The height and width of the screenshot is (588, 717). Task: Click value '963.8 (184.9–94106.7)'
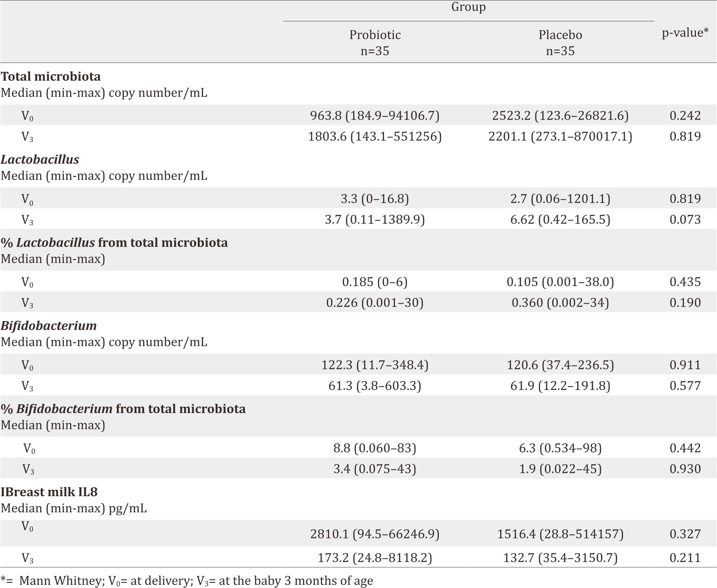(375, 116)
